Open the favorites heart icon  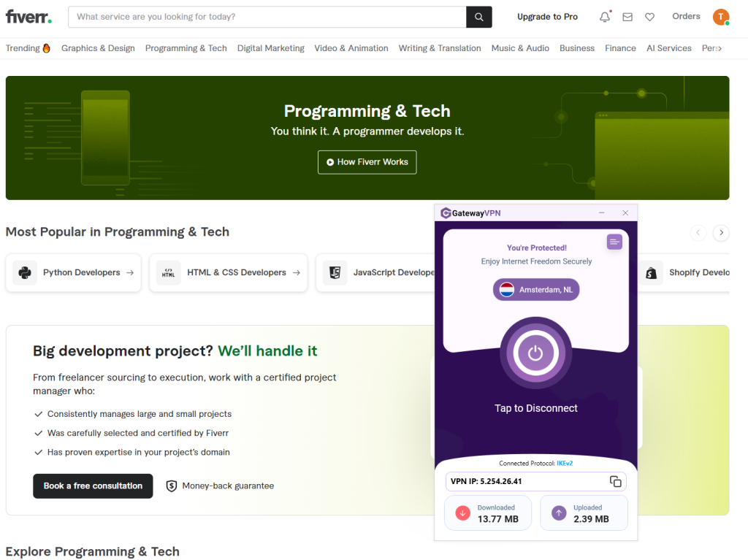click(x=649, y=18)
